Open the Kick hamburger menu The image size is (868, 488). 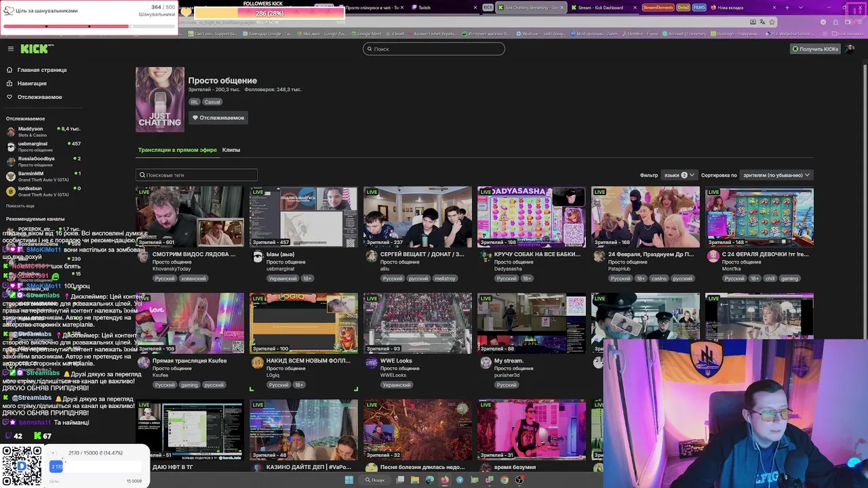(11, 49)
